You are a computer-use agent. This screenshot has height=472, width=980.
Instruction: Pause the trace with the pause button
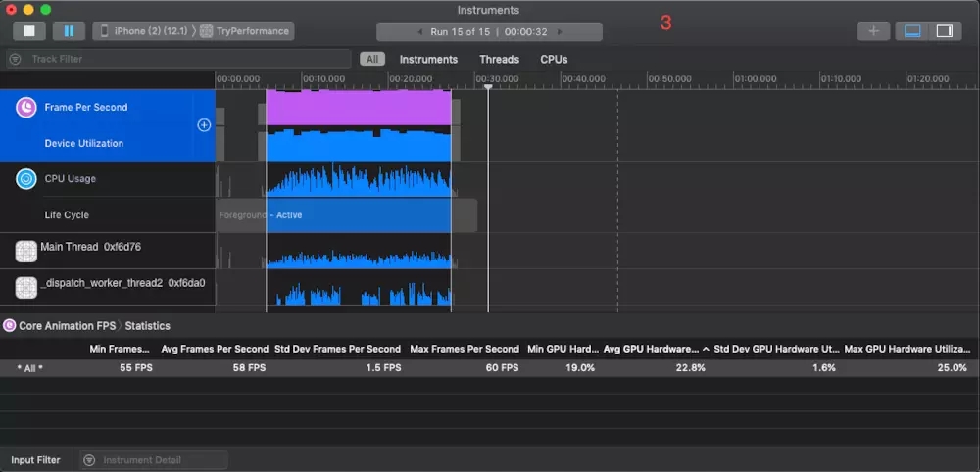pyautogui.click(x=69, y=31)
